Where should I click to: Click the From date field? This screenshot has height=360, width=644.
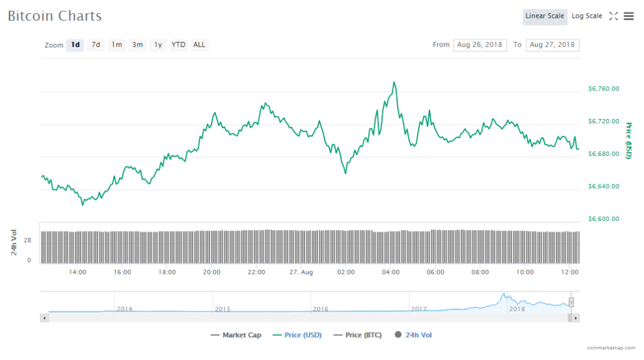[x=480, y=45]
